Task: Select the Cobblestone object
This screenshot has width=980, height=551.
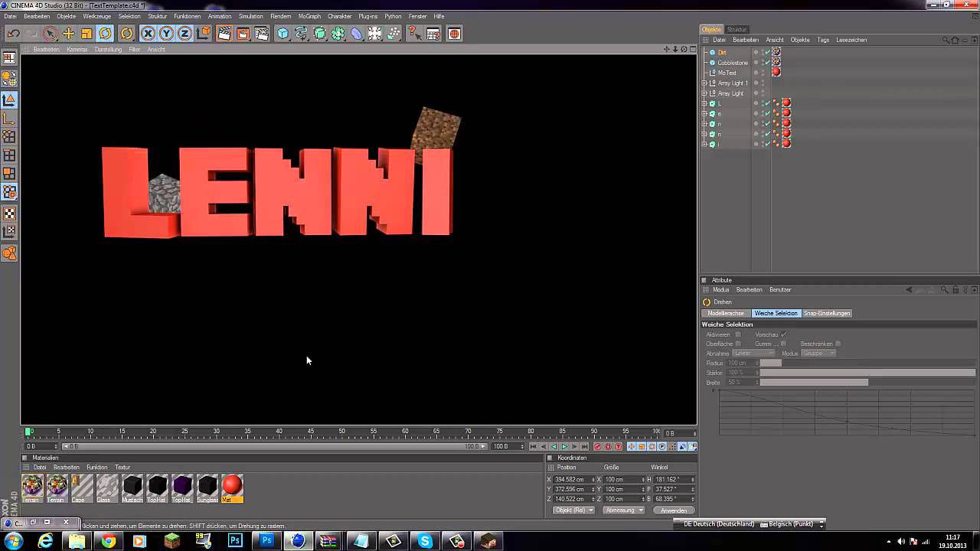Action: pos(733,63)
